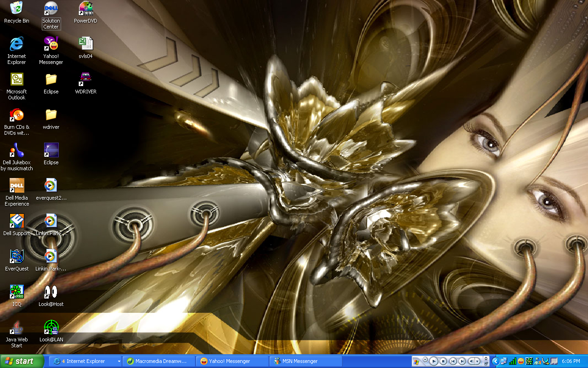
Task: Restore the media player from toolbar
Action: [x=486, y=363]
